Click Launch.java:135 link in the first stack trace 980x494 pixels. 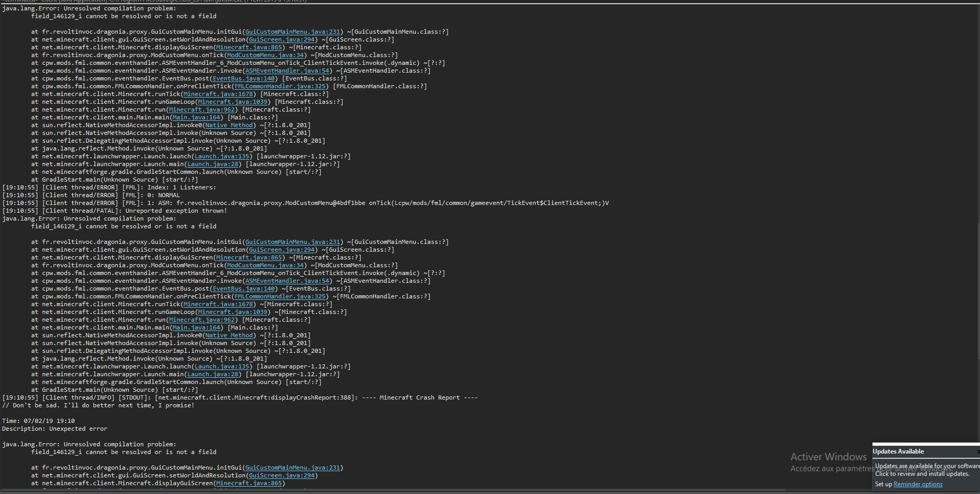pyautogui.click(x=222, y=156)
